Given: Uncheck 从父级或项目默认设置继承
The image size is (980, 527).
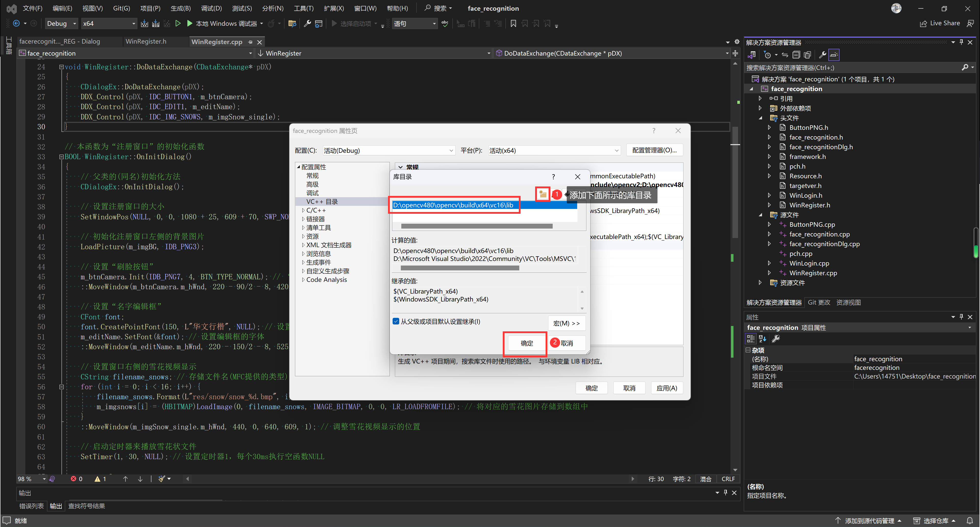Looking at the screenshot, I should [x=396, y=321].
